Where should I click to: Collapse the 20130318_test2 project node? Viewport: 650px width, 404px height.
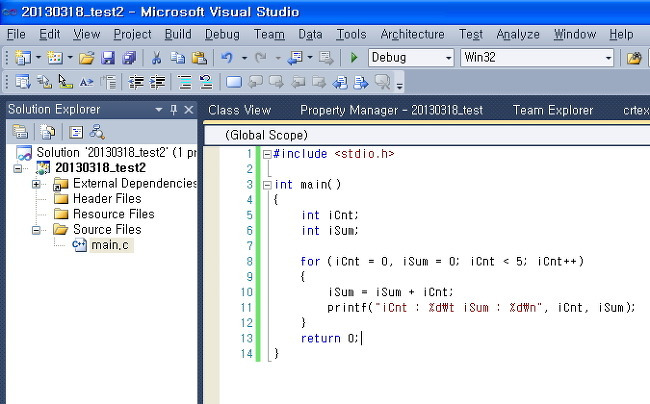(x=17, y=169)
